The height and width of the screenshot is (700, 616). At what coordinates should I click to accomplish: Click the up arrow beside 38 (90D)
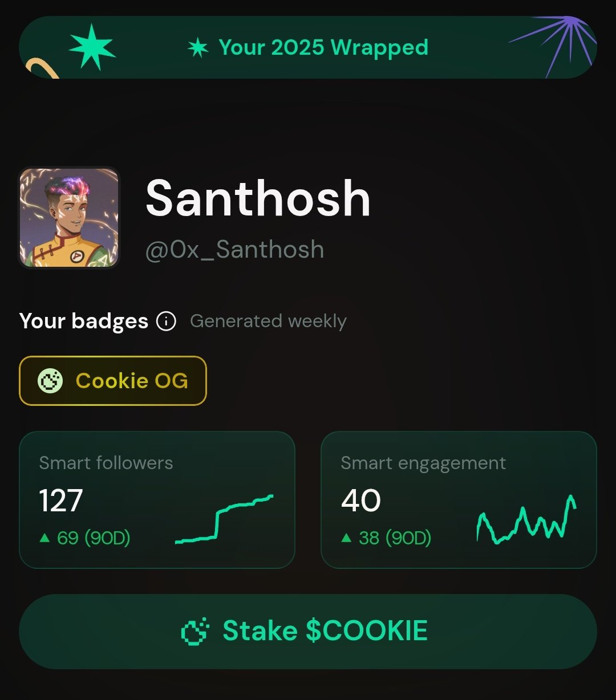[x=346, y=537]
